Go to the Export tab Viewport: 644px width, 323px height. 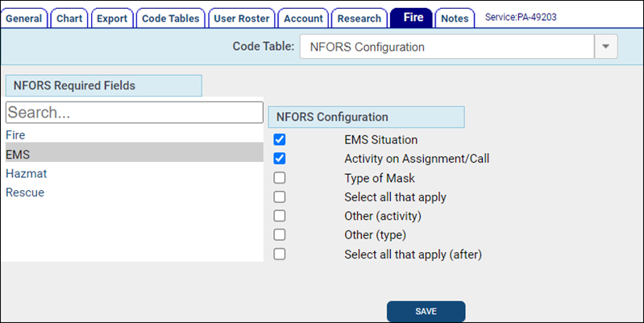pos(112,19)
